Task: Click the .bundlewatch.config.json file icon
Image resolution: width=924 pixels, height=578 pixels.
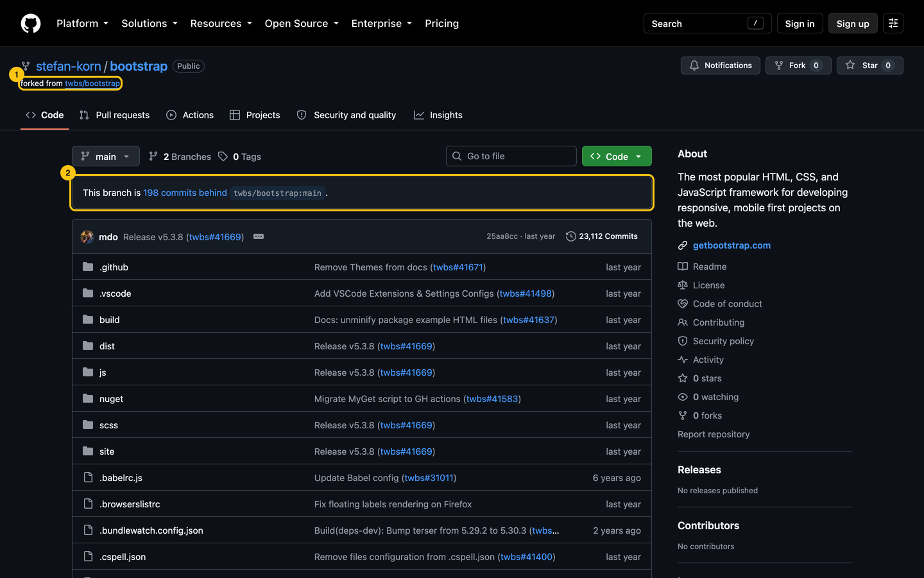Action: [88, 530]
